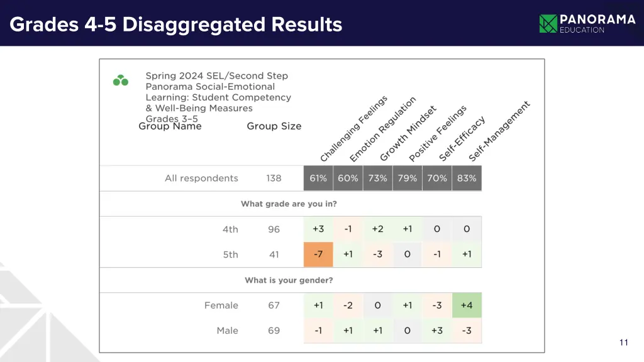Click the slide title "Grades 4-5 Disaggregated Results"
Image resolution: width=644 pixels, height=362 pixels.
176,25
